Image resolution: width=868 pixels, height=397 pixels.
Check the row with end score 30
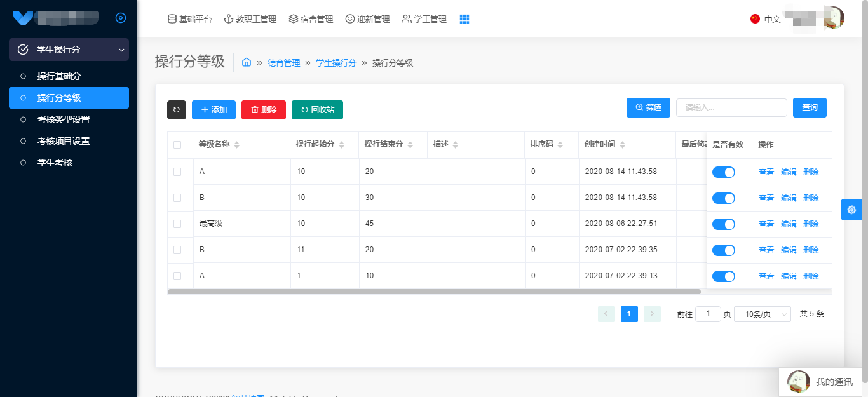[x=177, y=198]
